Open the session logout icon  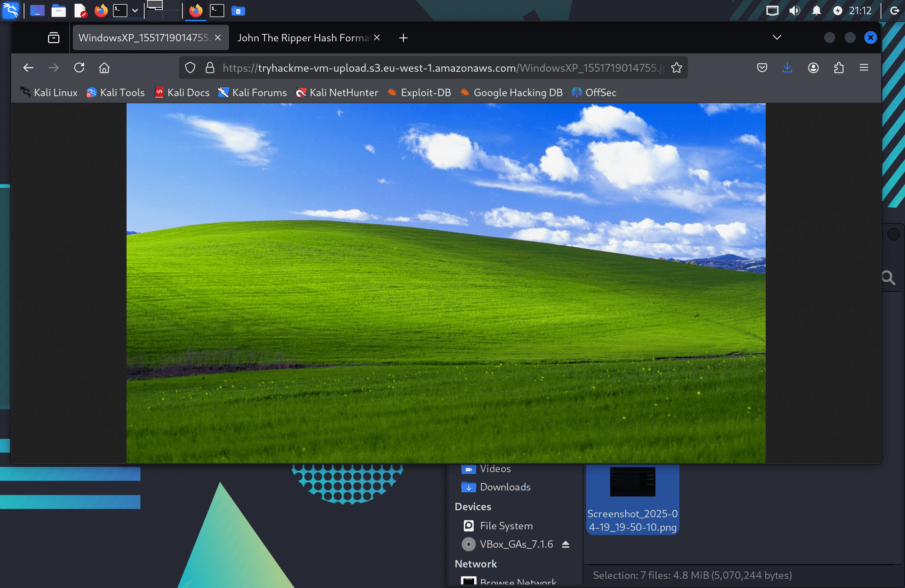point(895,11)
